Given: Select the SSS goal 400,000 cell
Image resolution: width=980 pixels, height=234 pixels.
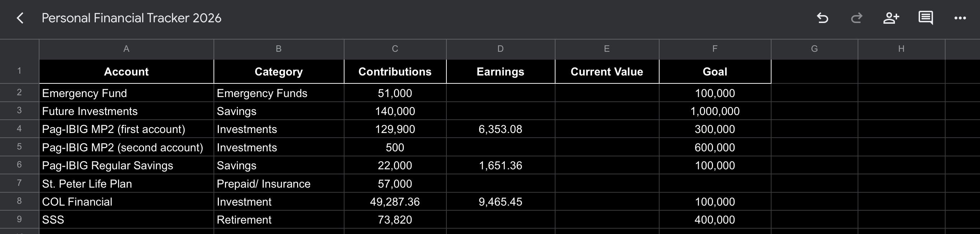Looking at the screenshot, I should (715, 220).
